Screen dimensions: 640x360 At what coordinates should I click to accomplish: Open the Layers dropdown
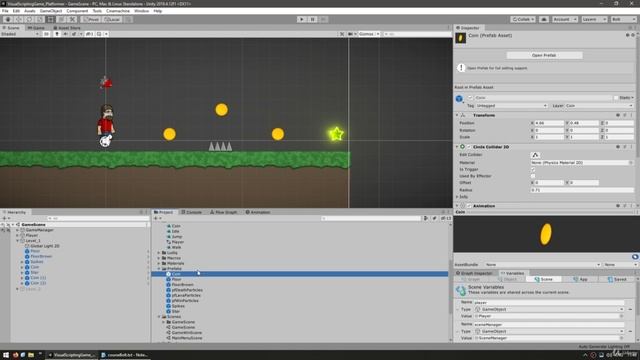pos(594,19)
